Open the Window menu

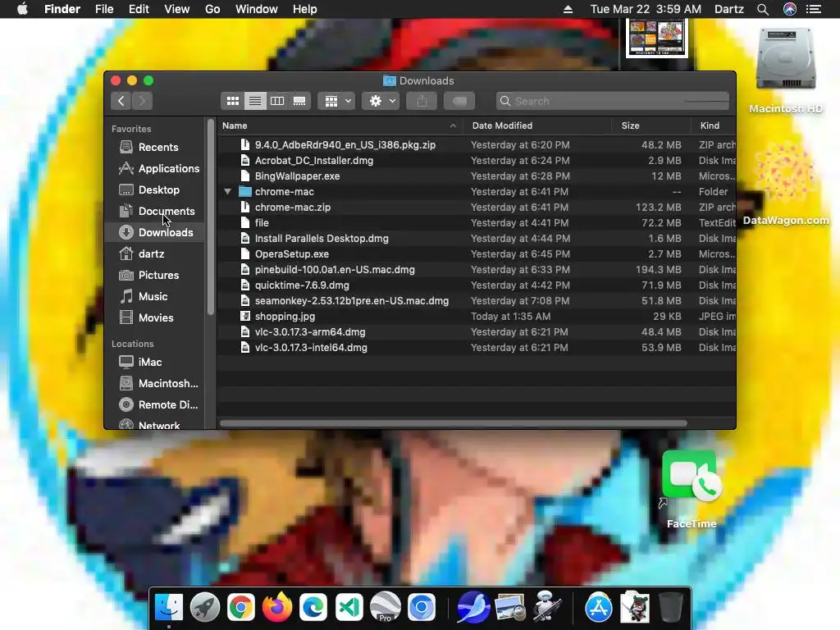tap(257, 9)
